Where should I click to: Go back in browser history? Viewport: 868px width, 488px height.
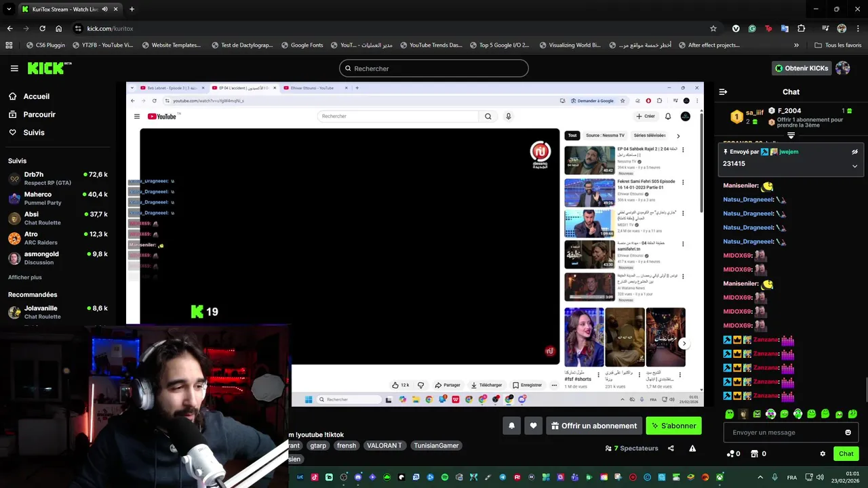[9, 28]
